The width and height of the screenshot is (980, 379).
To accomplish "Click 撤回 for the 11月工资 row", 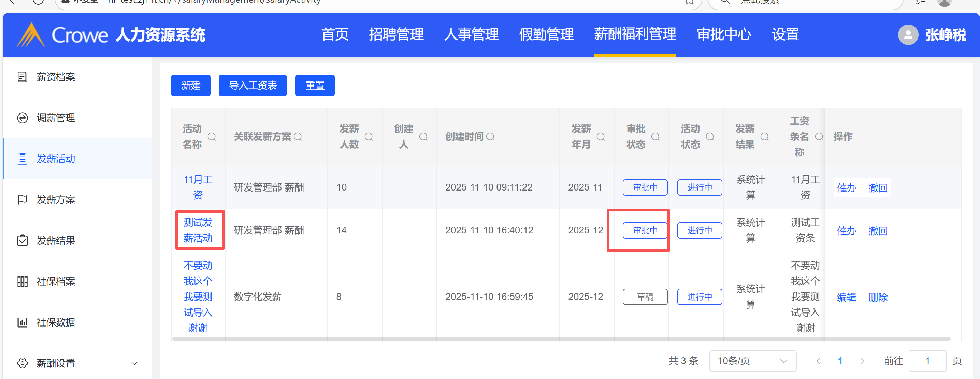I will coord(878,188).
